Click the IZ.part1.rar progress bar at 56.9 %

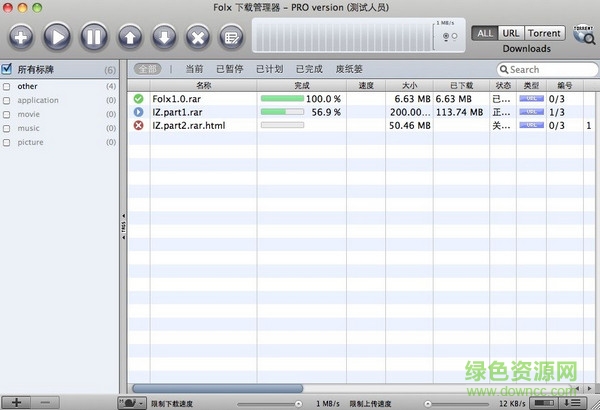pyautogui.click(x=282, y=112)
